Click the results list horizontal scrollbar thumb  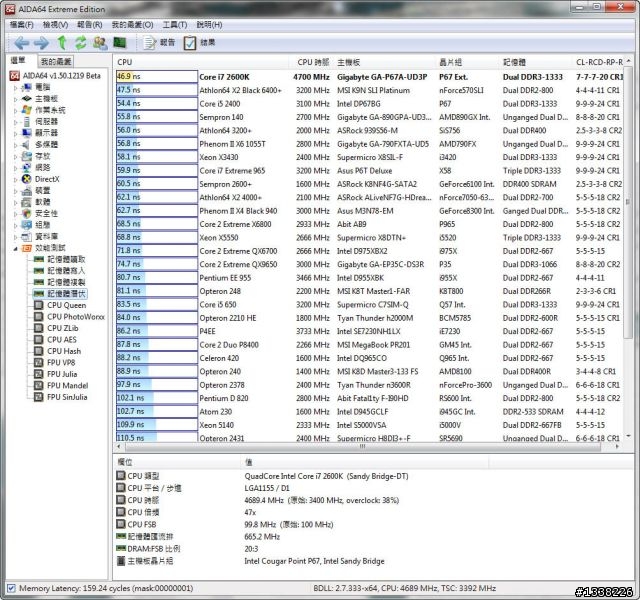pos(362,447)
